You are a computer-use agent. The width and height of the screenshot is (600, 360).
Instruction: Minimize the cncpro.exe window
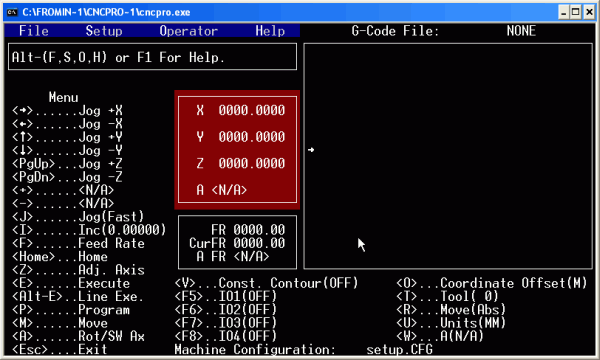pos(563,12)
